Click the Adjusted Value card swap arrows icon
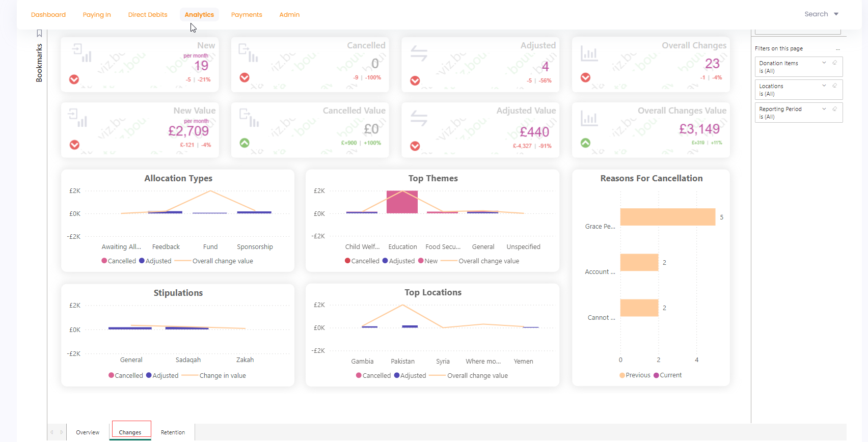Screen dimensions: 868x442 (x=419, y=118)
